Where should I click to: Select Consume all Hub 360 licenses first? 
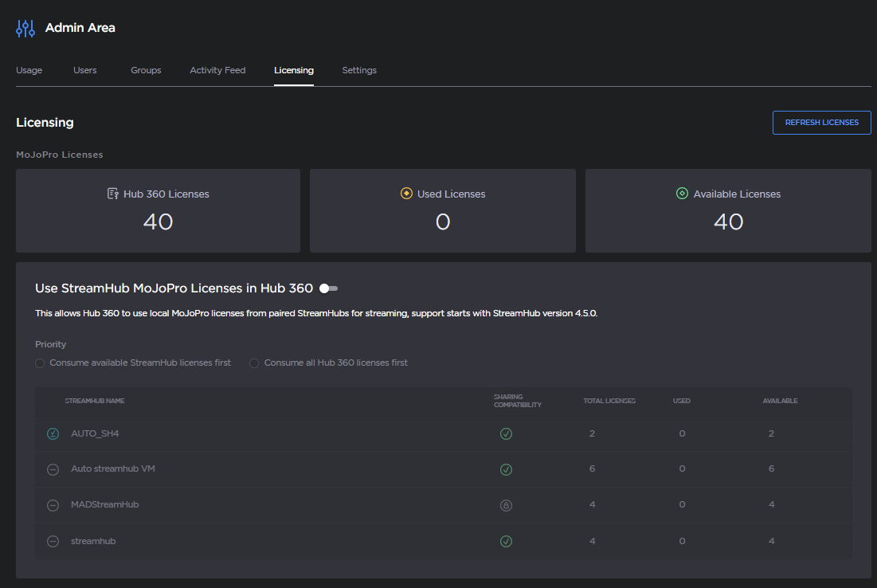click(254, 363)
